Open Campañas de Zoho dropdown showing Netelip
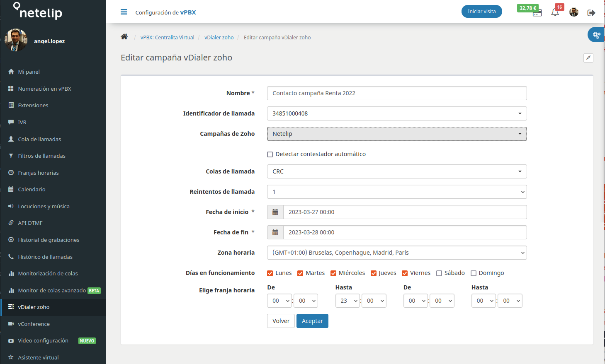 pos(397,134)
